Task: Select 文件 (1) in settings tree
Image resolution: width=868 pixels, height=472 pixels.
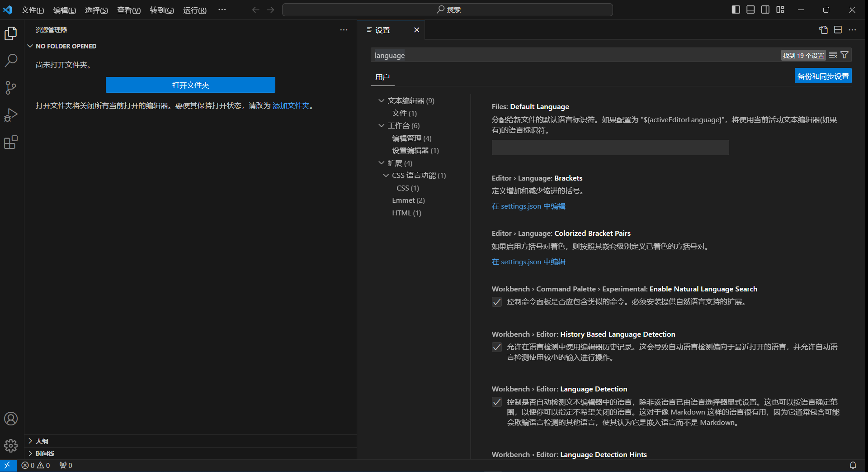Action: pos(405,113)
